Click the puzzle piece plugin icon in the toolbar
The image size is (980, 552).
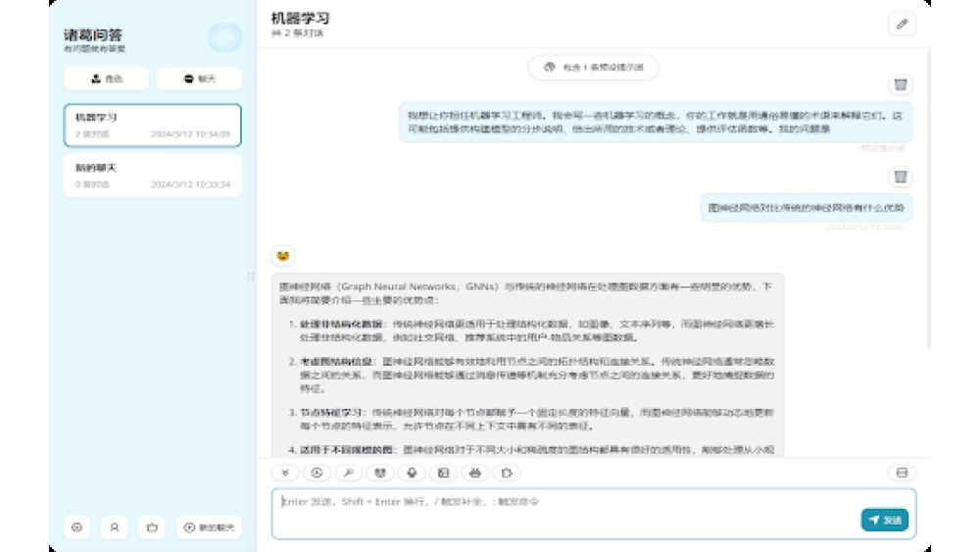[507, 473]
